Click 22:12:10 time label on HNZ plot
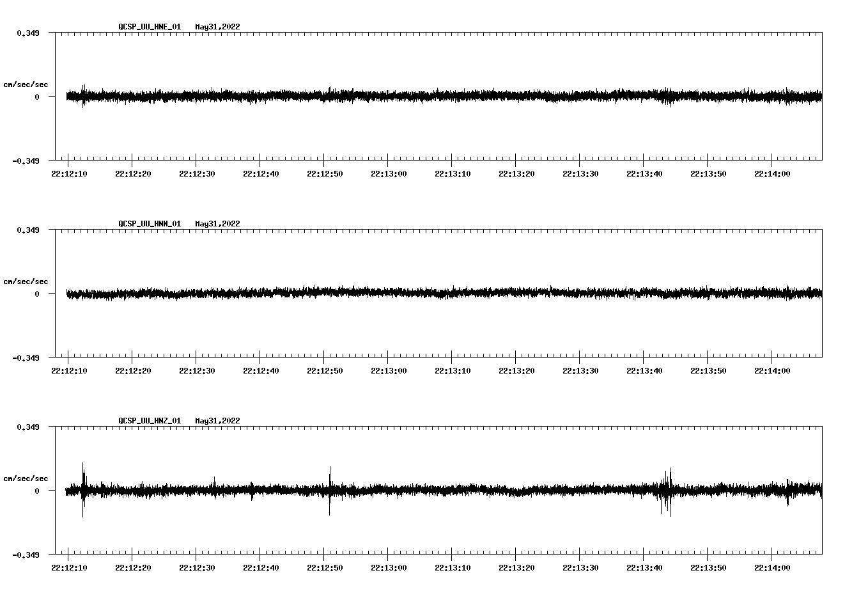The height and width of the screenshot is (591, 868). coord(69,568)
